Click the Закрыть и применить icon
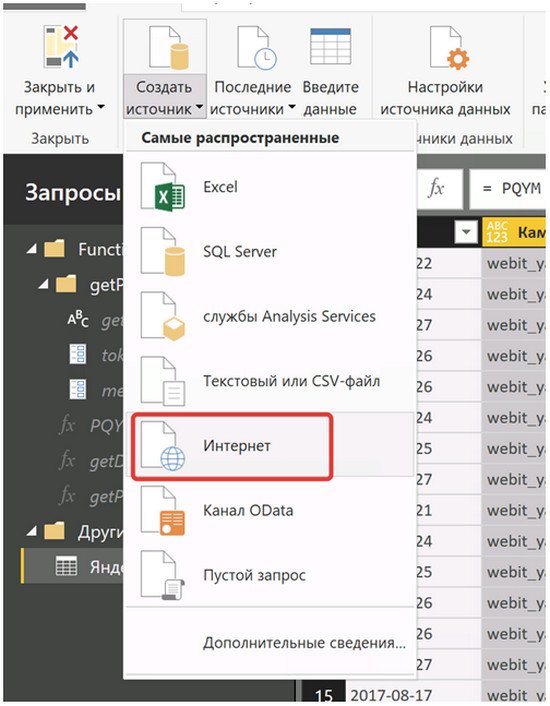This screenshot has height=706, width=550. pos(61,47)
